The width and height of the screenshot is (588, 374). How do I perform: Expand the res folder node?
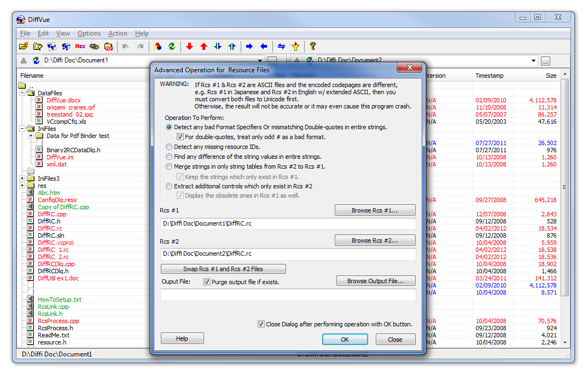(x=22, y=186)
